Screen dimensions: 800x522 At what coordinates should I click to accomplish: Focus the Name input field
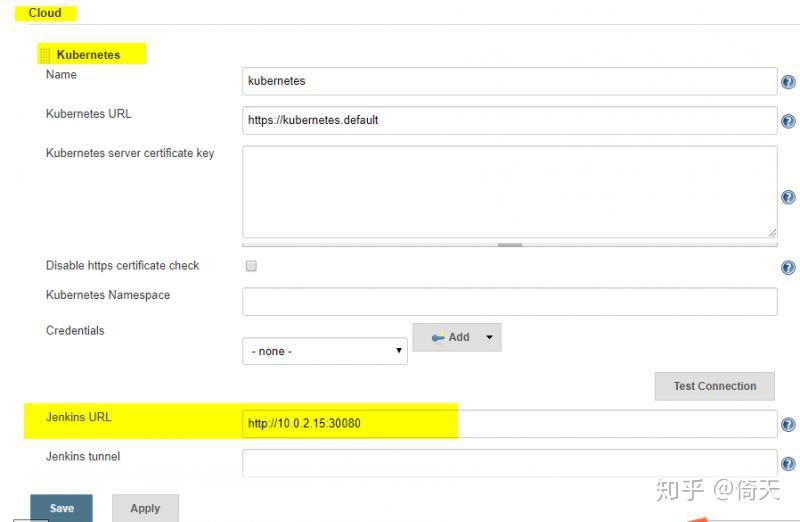pos(510,81)
